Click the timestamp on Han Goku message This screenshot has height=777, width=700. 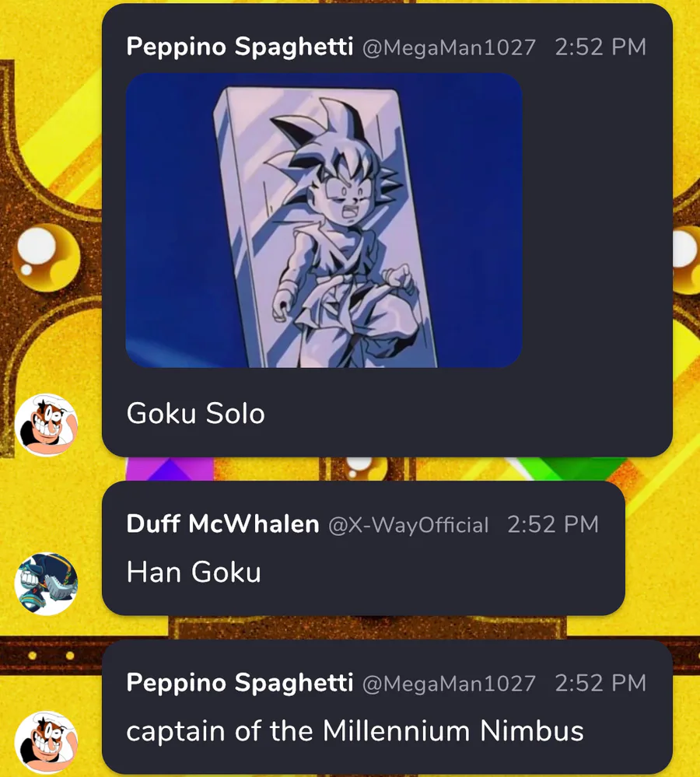click(553, 525)
